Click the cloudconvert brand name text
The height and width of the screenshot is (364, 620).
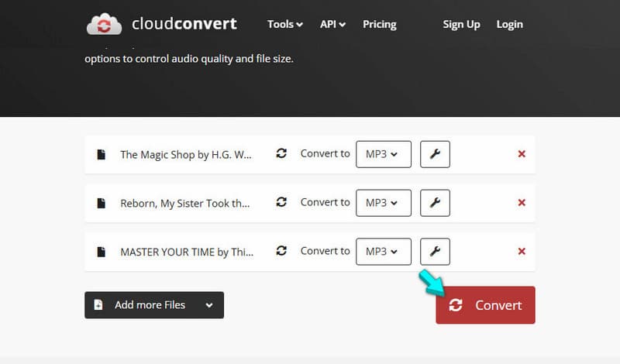(x=184, y=24)
